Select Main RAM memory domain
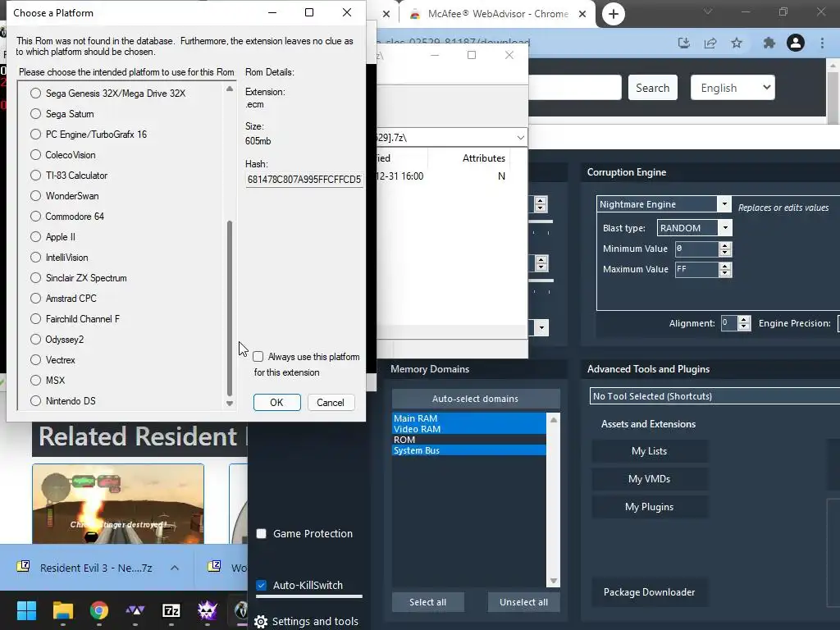 coord(468,418)
